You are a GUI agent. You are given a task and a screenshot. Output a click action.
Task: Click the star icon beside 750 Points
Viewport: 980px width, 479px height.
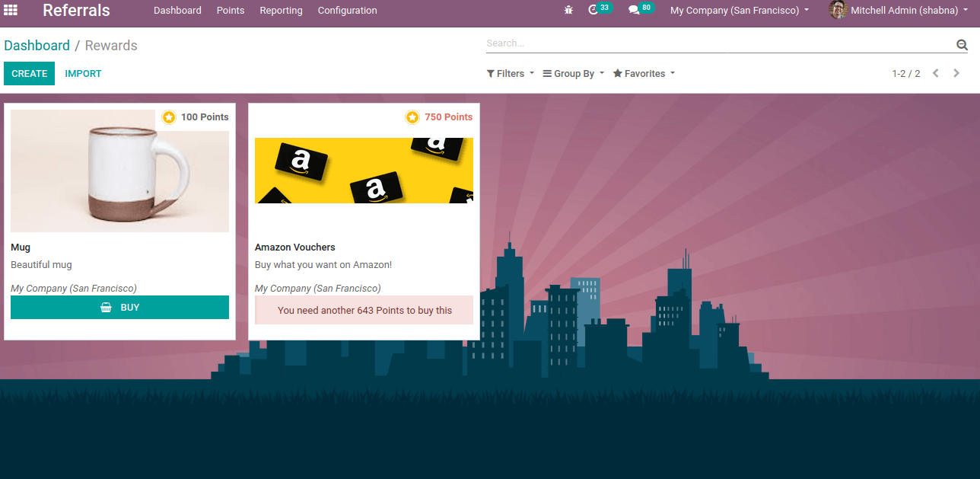412,117
